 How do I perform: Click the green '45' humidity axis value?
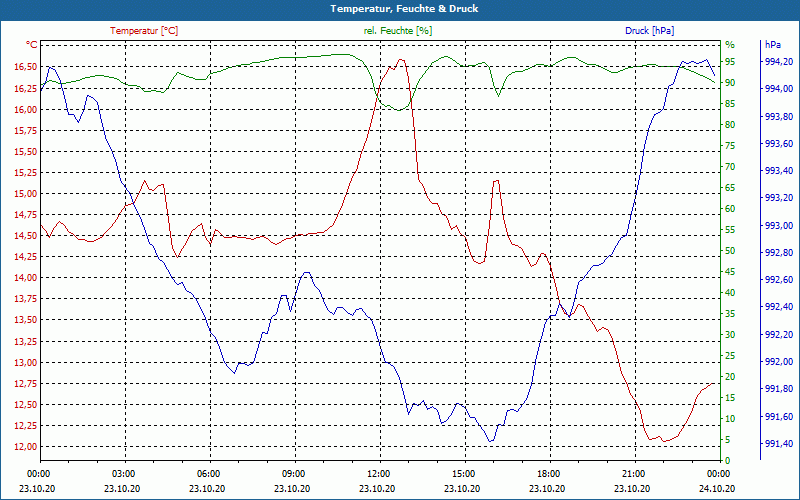(730, 272)
